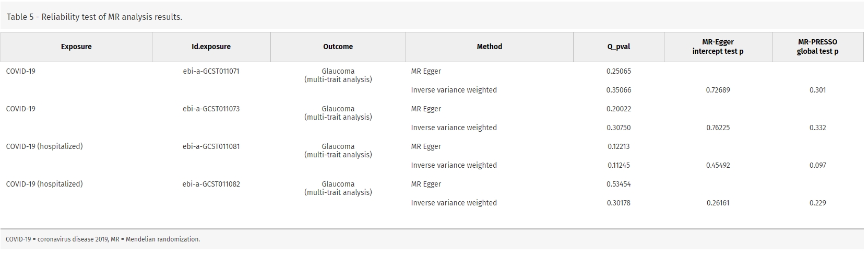Select the Q_pval column header

pos(619,47)
